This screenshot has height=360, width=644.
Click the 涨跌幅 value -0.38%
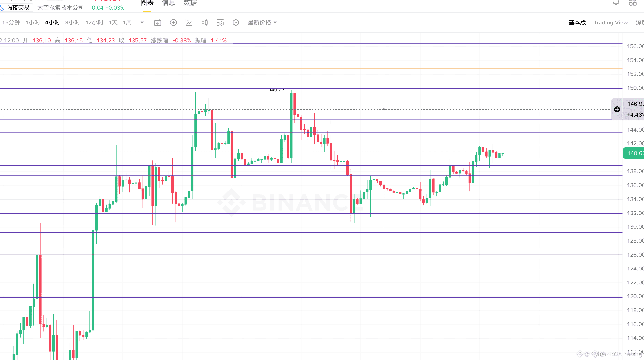(x=182, y=40)
